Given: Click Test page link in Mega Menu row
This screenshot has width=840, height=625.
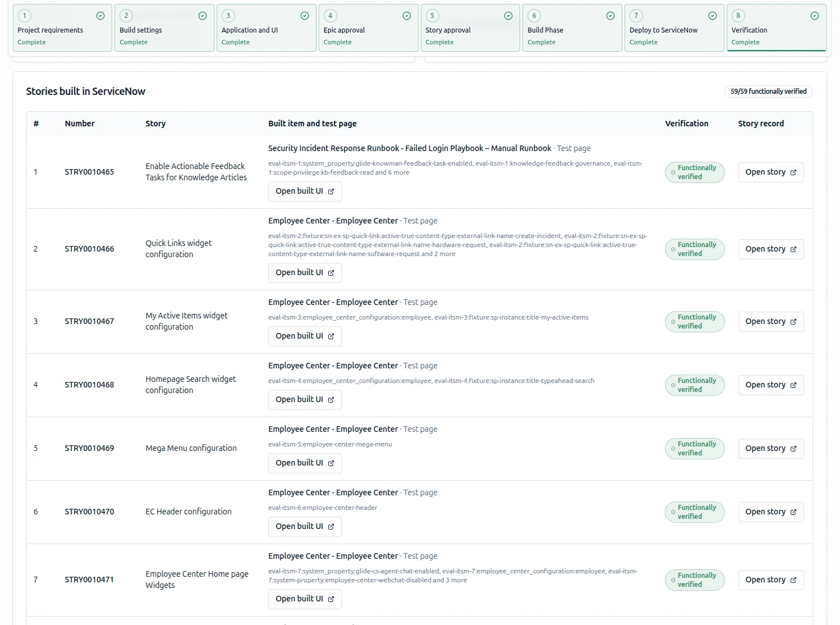Looking at the screenshot, I should (x=420, y=430).
